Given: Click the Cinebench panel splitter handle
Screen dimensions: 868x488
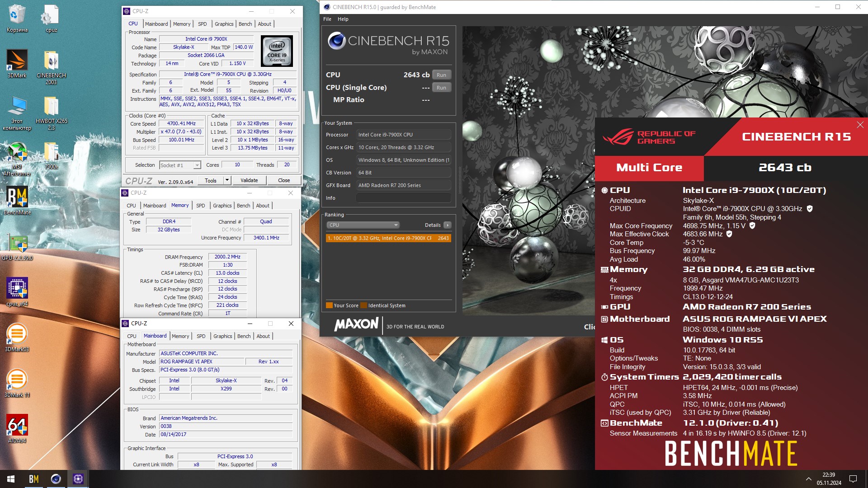Looking at the screenshot, I should point(459,180).
